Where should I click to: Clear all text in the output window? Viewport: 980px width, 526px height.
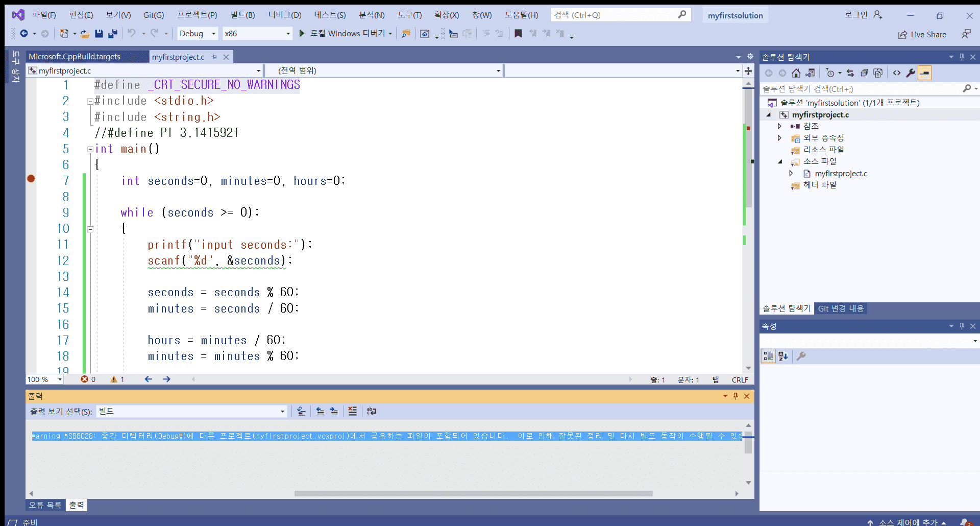(353, 411)
